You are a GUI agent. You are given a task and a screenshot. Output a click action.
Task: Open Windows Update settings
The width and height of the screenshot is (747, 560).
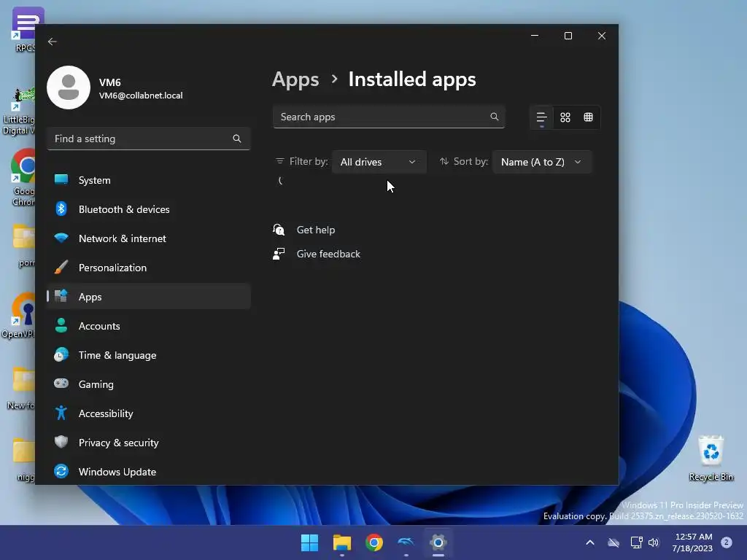(x=149, y=472)
